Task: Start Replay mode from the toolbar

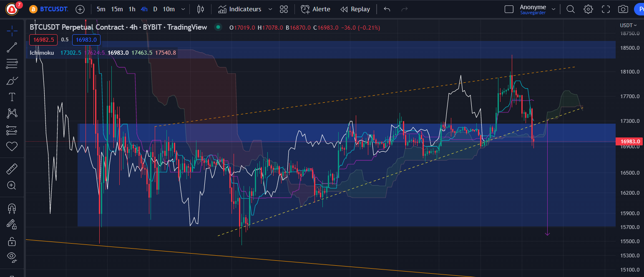Action: click(355, 9)
